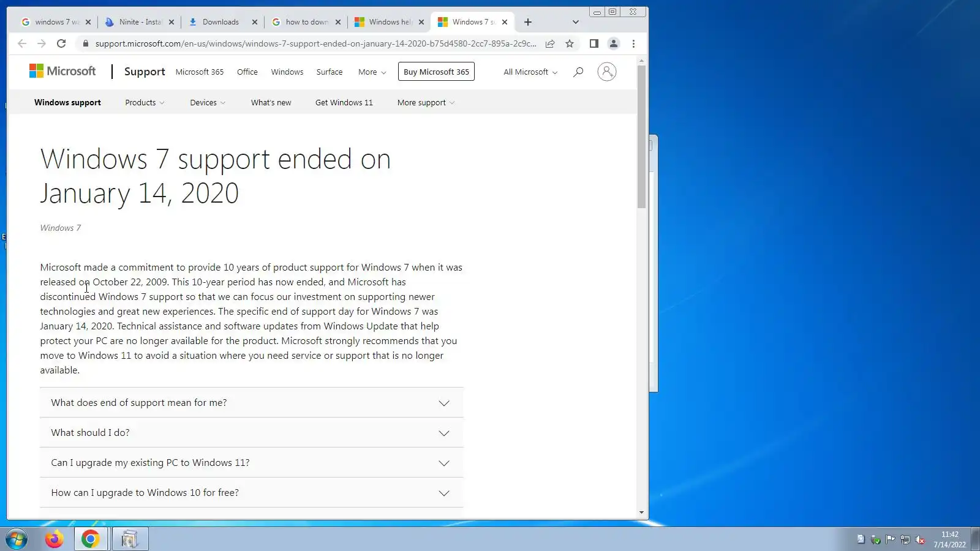The height and width of the screenshot is (551, 980).
Task: Open the Support link
Action: click(145, 72)
